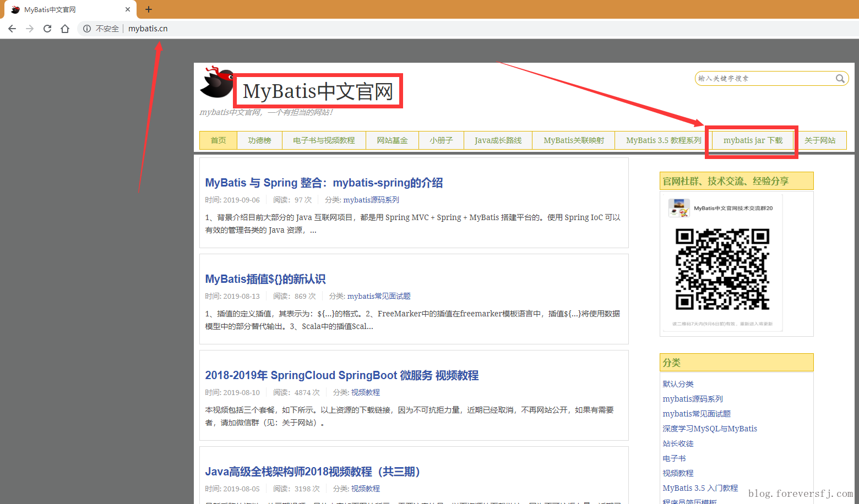Click the 阅读: 4874 次 read count
Image resolution: width=859 pixels, height=504 pixels.
(296, 392)
